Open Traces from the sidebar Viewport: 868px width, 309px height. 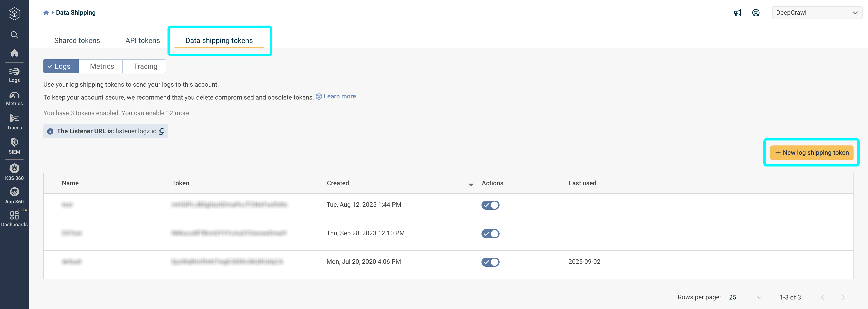14,121
